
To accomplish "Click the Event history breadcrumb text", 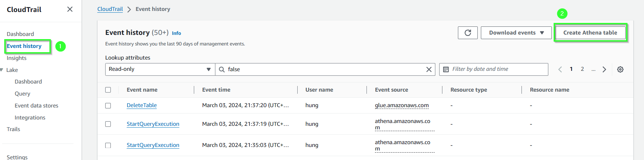I will click(x=153, y=9).
